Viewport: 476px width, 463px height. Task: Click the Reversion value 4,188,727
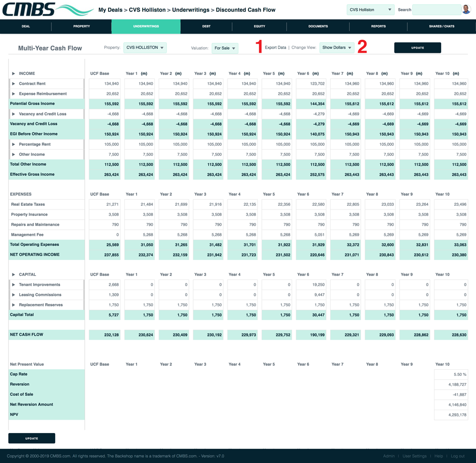point(451,384)
